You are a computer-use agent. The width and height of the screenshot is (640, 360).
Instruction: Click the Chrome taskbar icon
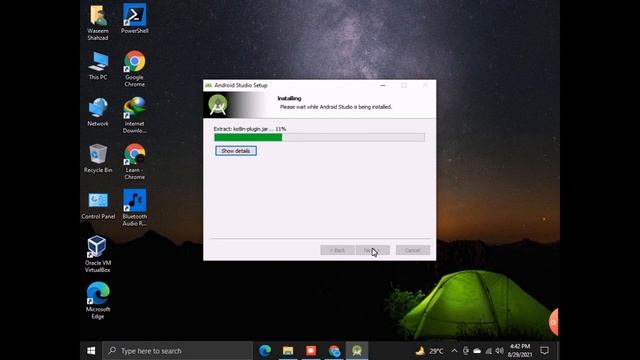(x=334, y=351)
